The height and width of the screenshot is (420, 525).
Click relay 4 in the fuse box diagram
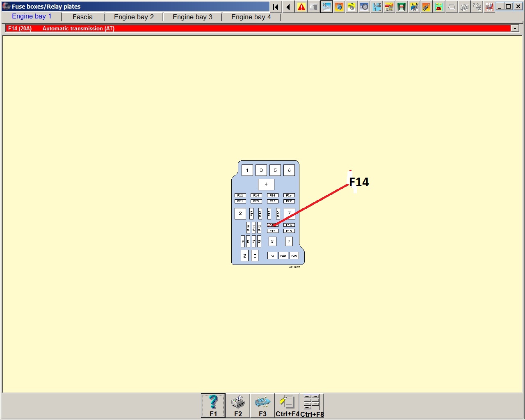pyautogui.click(x=266, y=185)
